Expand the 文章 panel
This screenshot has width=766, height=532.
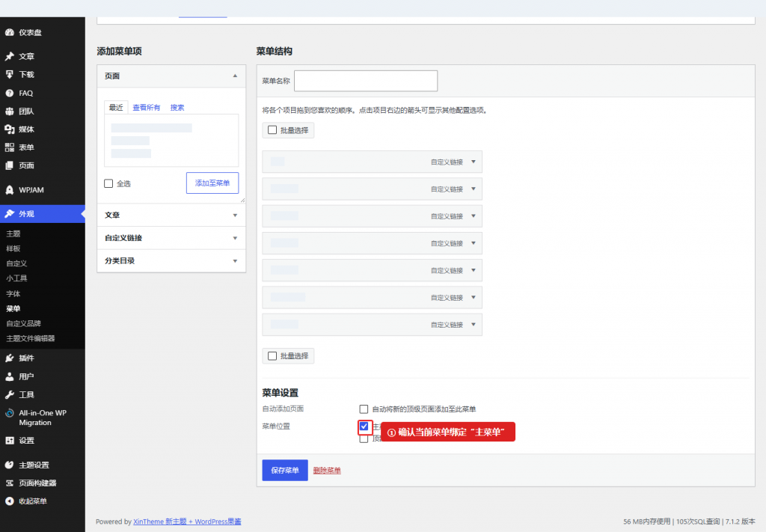click(x=171, y=215)
